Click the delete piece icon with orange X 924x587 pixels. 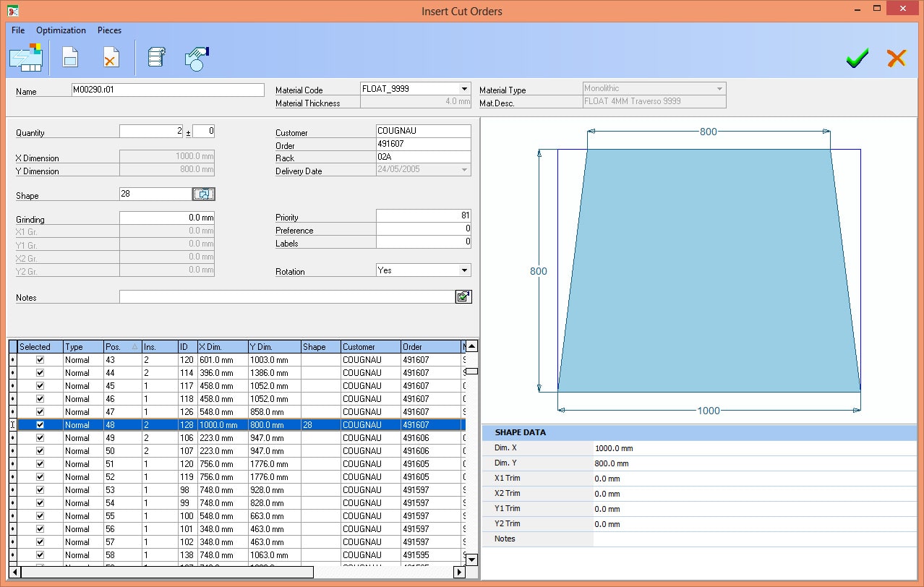point(111,57)
